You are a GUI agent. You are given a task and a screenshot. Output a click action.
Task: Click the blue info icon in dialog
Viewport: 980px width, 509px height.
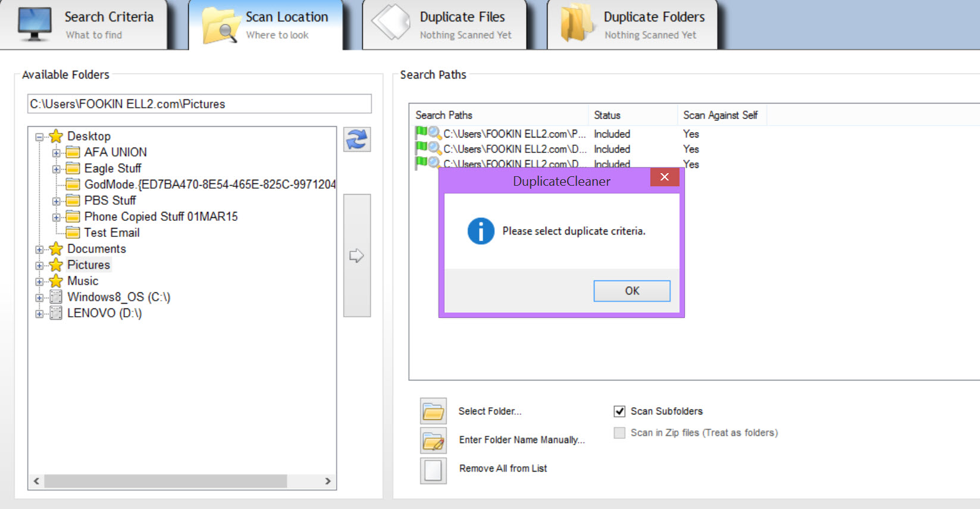pyautogui.click(x=481, y=231)
